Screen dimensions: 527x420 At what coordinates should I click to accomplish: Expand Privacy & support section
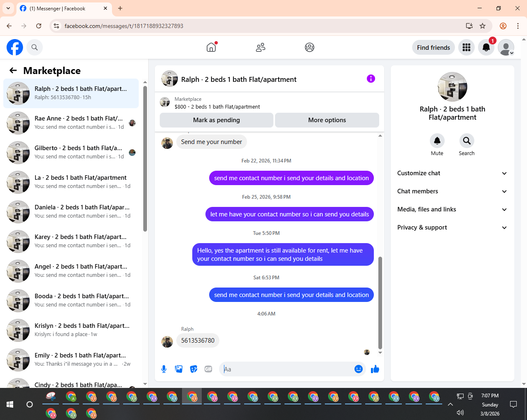point(452,227)
